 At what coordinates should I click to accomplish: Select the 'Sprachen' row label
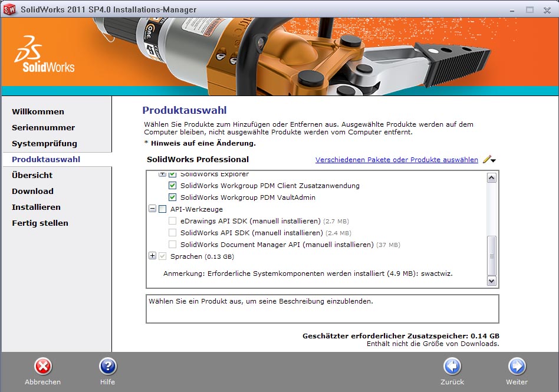tap(202, 256)
